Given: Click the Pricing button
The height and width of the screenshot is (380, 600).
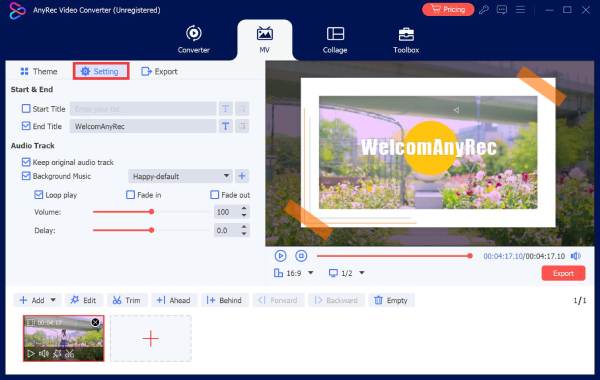Looking at the screenshot, I should click(448, 10).
